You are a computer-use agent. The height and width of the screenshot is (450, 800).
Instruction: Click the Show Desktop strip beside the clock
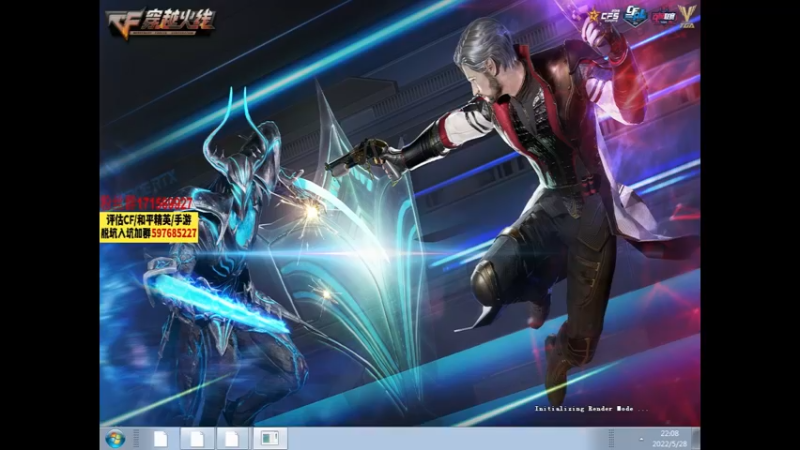pos(695,439)
